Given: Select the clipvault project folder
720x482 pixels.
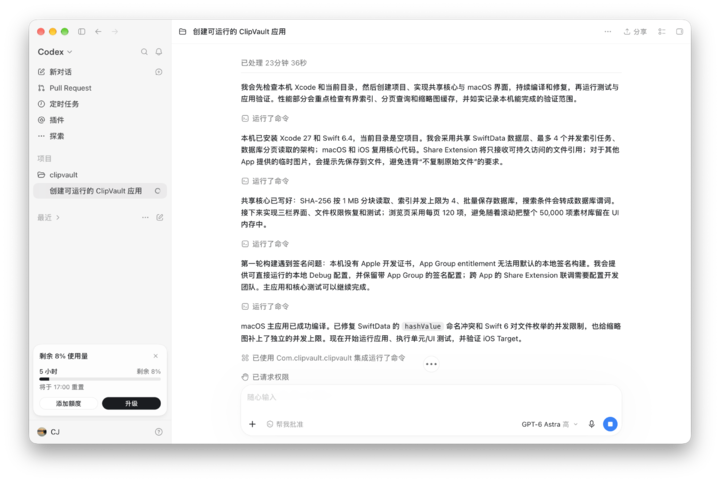Looking at the screenshot, I should pyautogui.click(x=63, y=175).
